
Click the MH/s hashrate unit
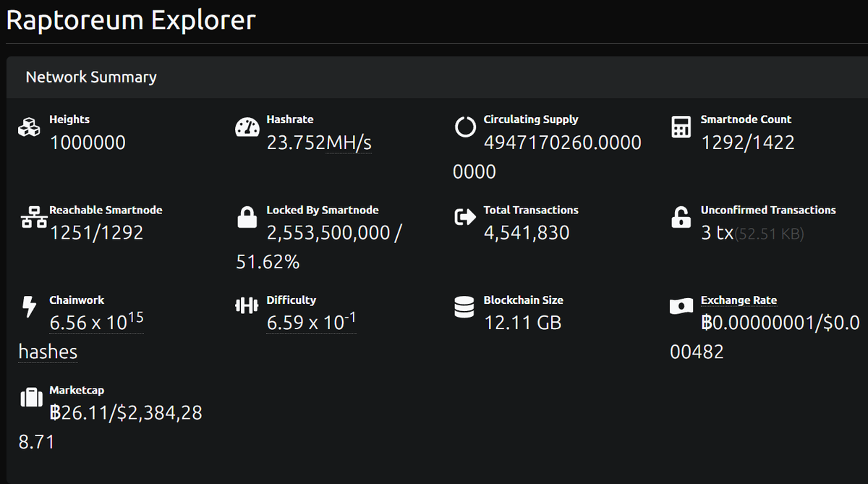click(x=349, y=143)
